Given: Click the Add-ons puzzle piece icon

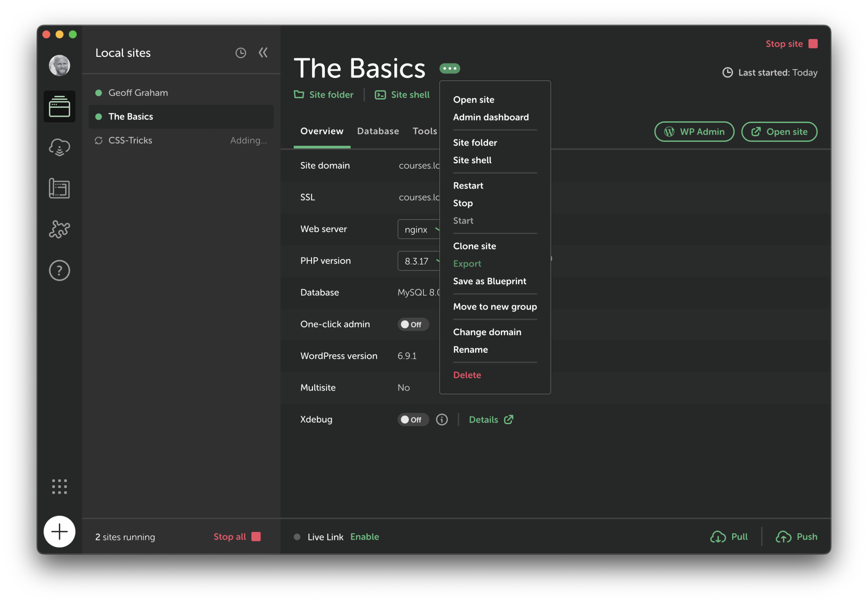Looking at the screenshot, I should point(59,229).
